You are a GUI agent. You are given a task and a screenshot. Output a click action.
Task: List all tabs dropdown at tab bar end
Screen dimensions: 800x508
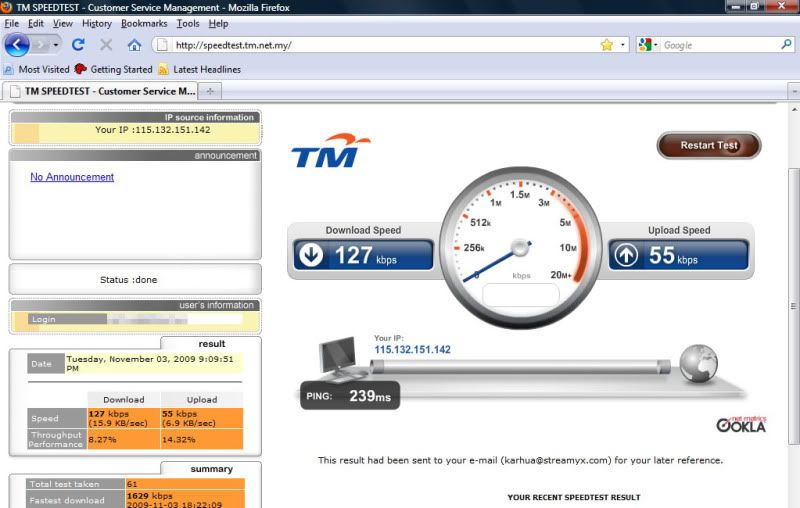click(x=792, y=91)
